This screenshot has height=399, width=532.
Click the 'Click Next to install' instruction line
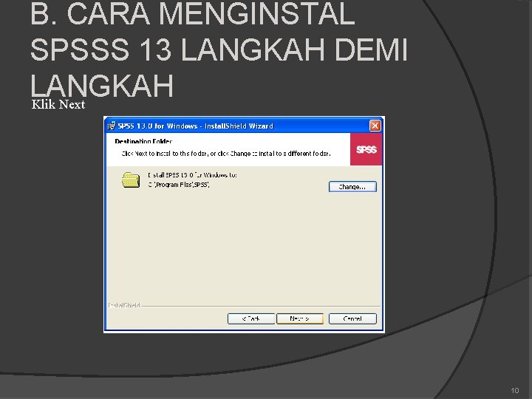coord(226,154)
